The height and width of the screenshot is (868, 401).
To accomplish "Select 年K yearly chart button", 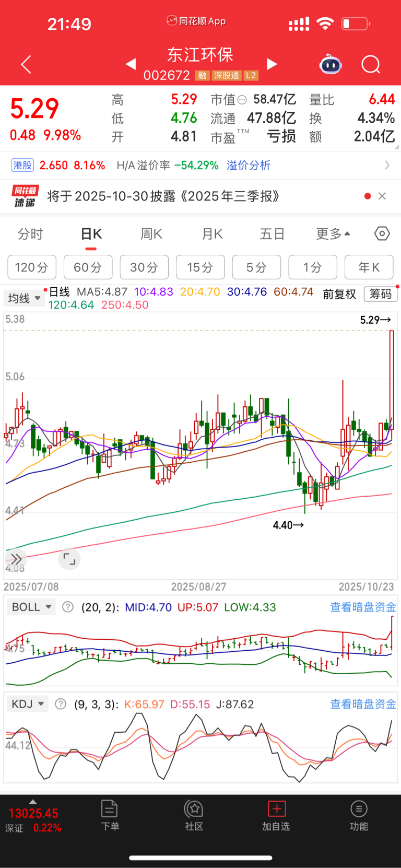I will [x=369, y=267].
